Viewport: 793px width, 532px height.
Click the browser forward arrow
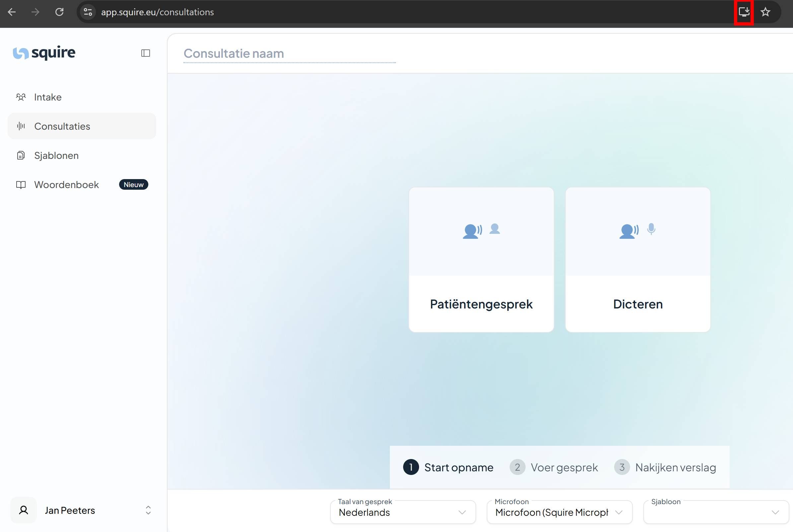pos(35,12)
